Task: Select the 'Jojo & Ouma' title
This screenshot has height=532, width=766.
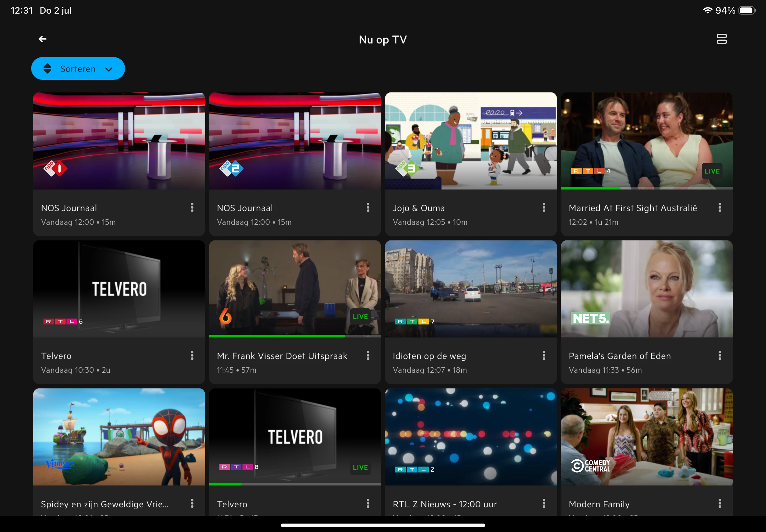Action: click(x=419, y=208)
